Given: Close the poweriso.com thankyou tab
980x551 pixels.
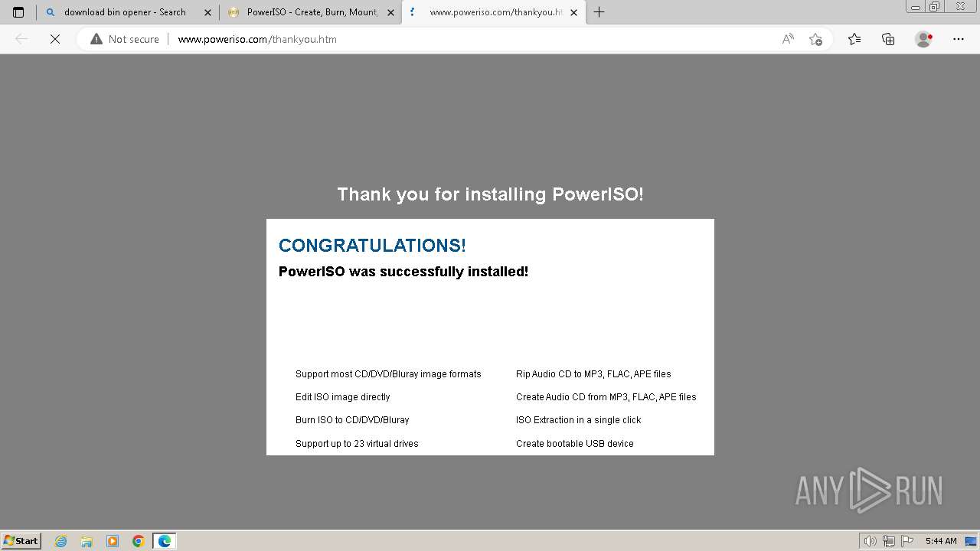Looking at the screenshot, I should point(574,12).
